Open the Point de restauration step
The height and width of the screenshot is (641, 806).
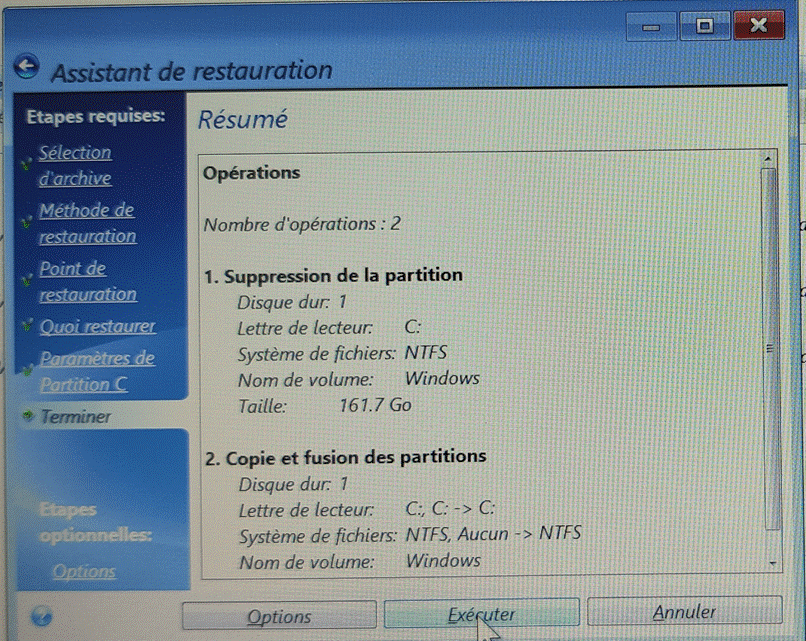coord(88,281)
